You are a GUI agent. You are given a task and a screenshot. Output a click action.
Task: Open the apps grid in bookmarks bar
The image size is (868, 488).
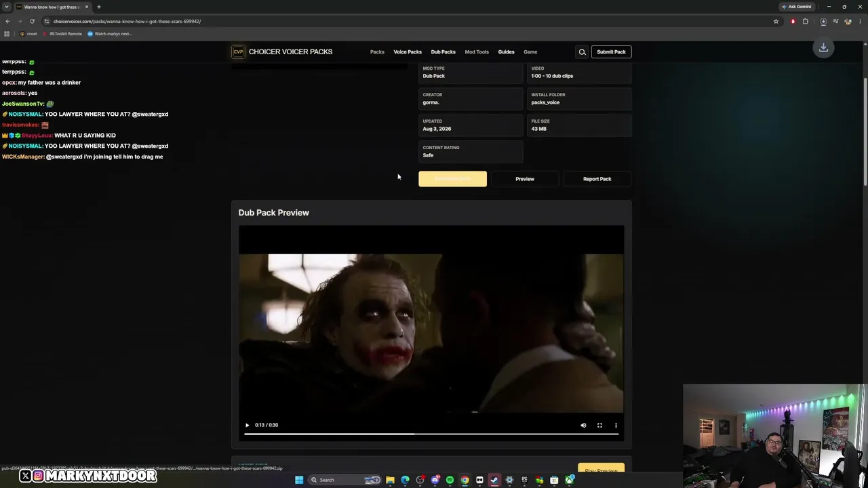[x=7, y=34]
